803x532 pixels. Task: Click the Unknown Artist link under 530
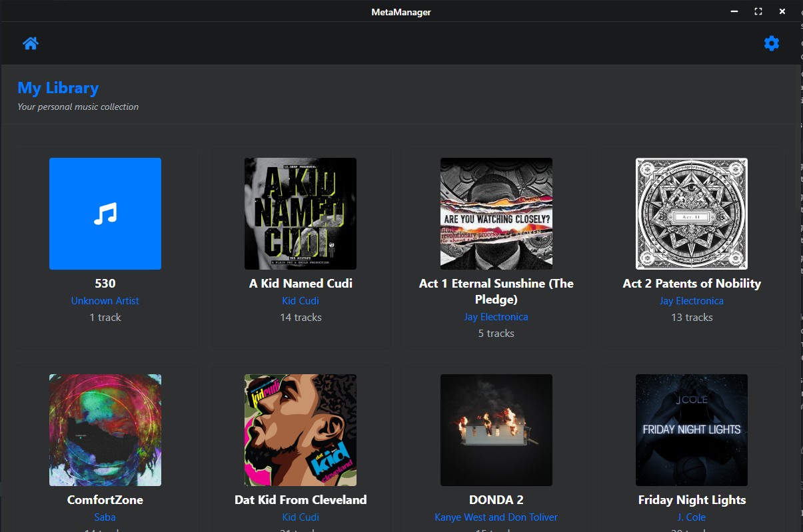(105, 301)
